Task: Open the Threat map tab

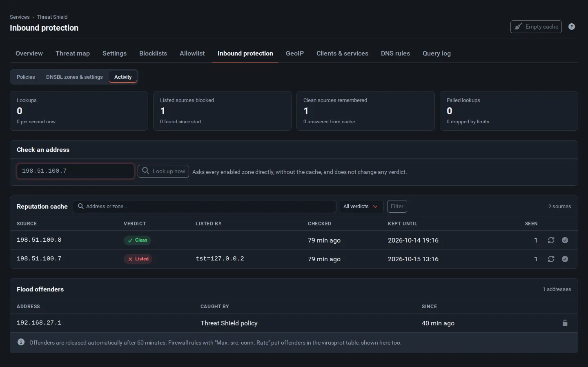Action: point(73,53)
